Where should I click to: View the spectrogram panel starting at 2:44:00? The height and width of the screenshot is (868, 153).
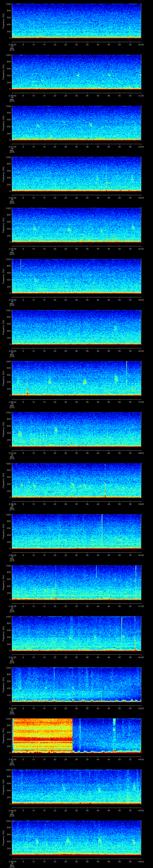tap(76, 786)
